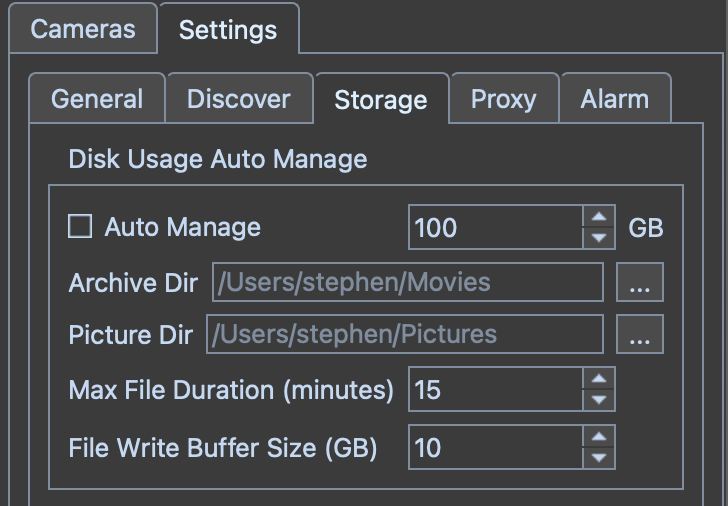Switch to the Cameras tab
Viewport: 728px width, 506px height.
(83, 28)
